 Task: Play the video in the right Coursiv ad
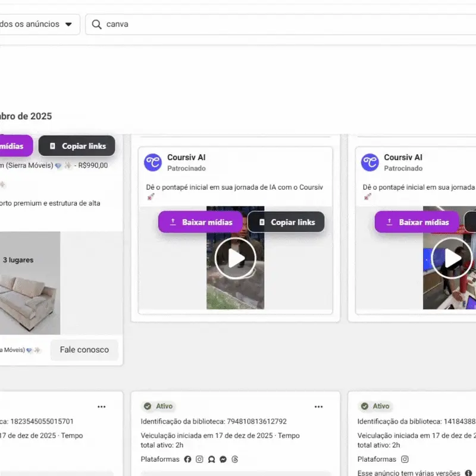452,258
